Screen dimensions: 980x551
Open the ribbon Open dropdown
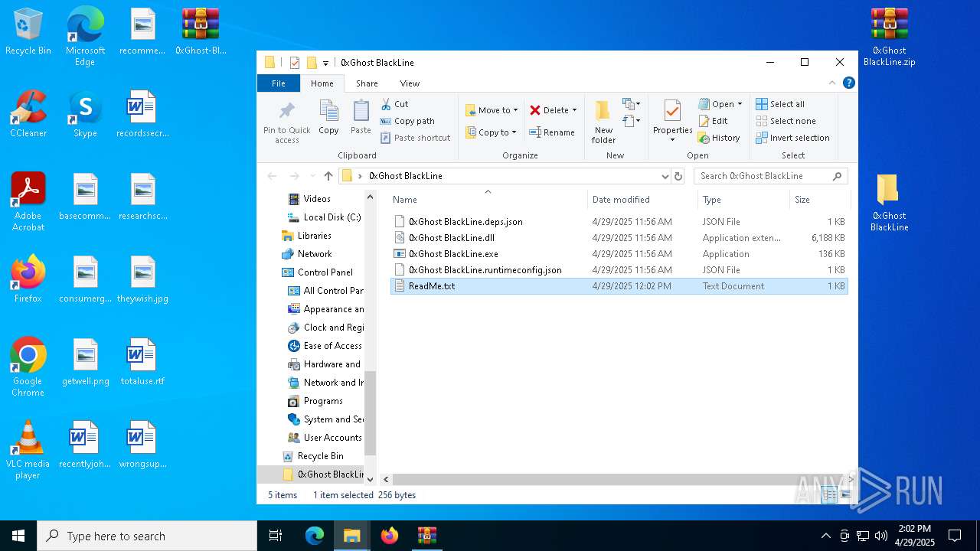tap(720, 104)
